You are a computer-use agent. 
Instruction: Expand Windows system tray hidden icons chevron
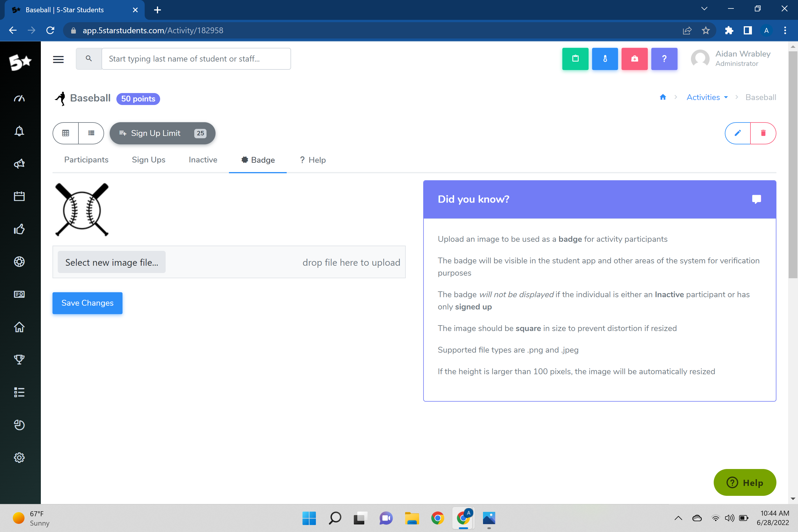click(x=678, y=518)
